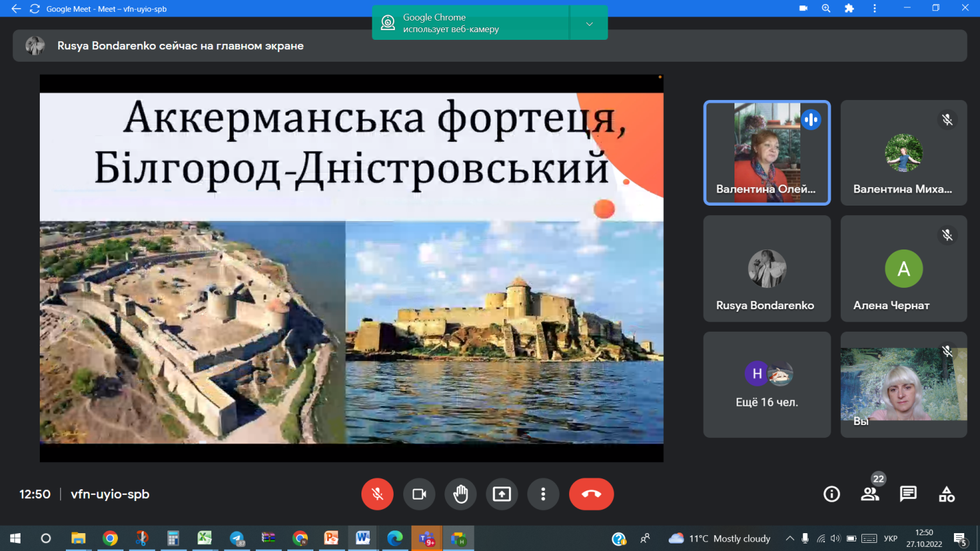Image resolution: width=980 pixels, height=551 pixels.
Task: Click the Аккерманська фортеця presentation slide
Action: 351,267
